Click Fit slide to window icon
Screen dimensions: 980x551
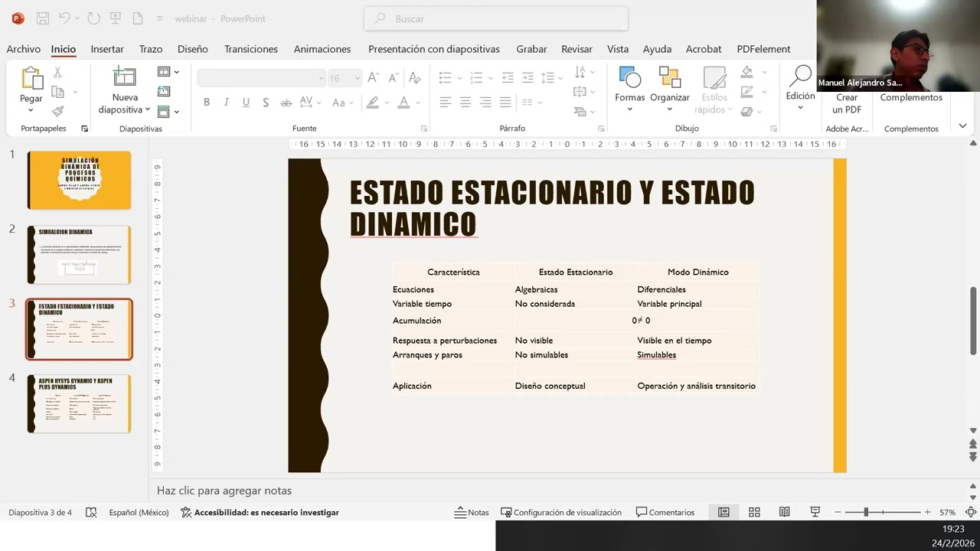pos(971,512)
